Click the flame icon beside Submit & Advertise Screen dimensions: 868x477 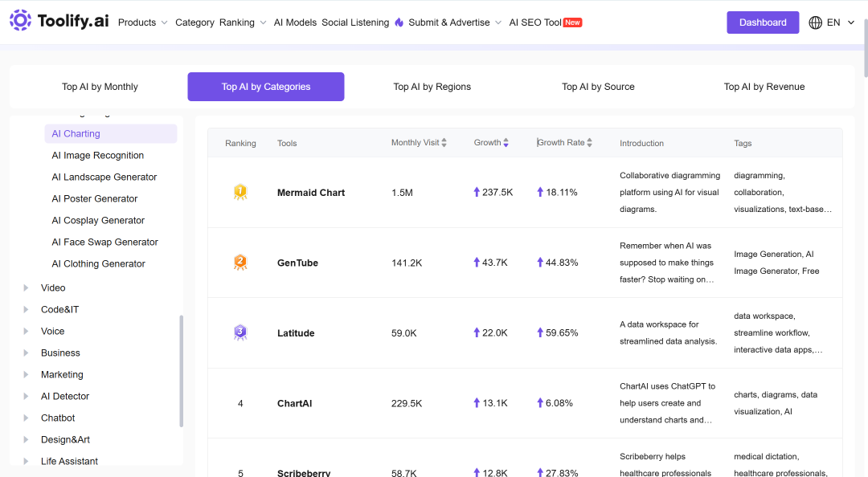pyautogui.click(x=399, y=22)
